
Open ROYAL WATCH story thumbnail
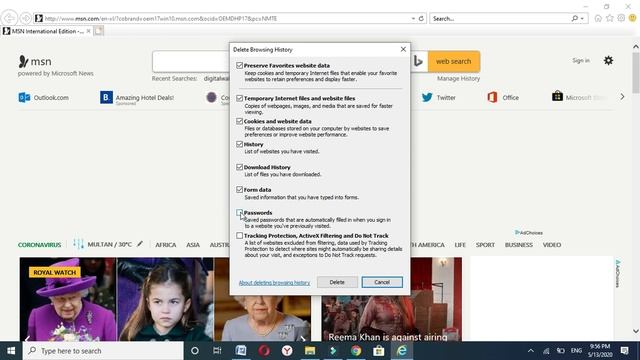pyautogui.click(x=165, y=299)
